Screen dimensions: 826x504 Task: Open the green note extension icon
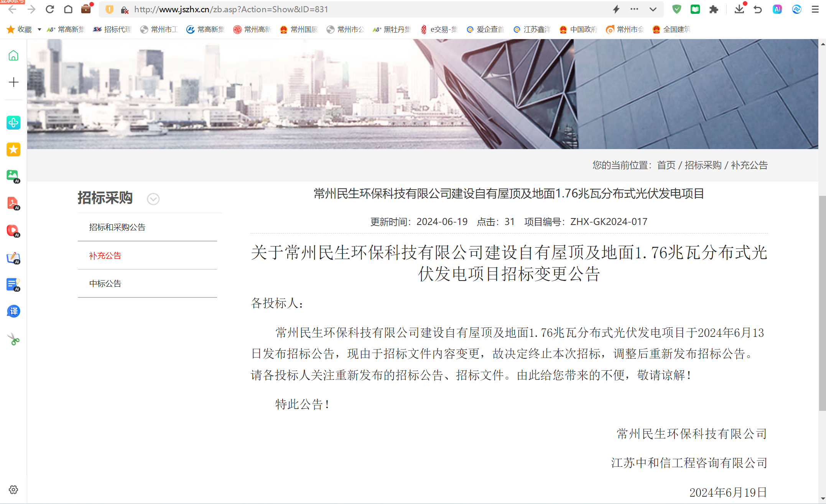[695, 9]
